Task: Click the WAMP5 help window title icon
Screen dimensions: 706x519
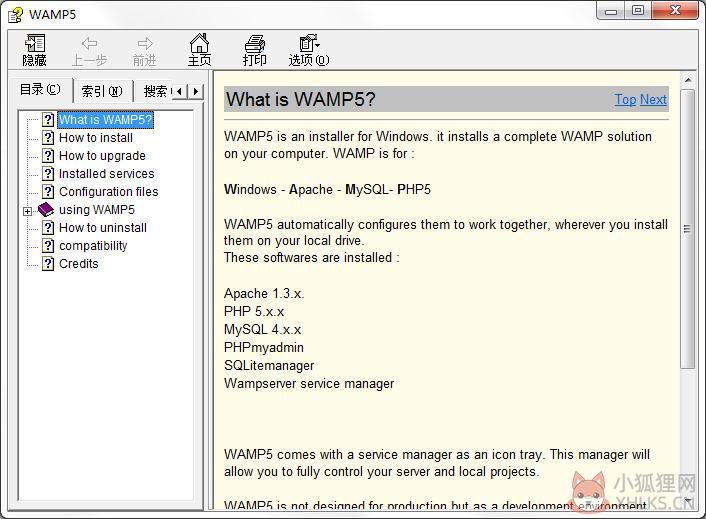Action: coord(16,14)
